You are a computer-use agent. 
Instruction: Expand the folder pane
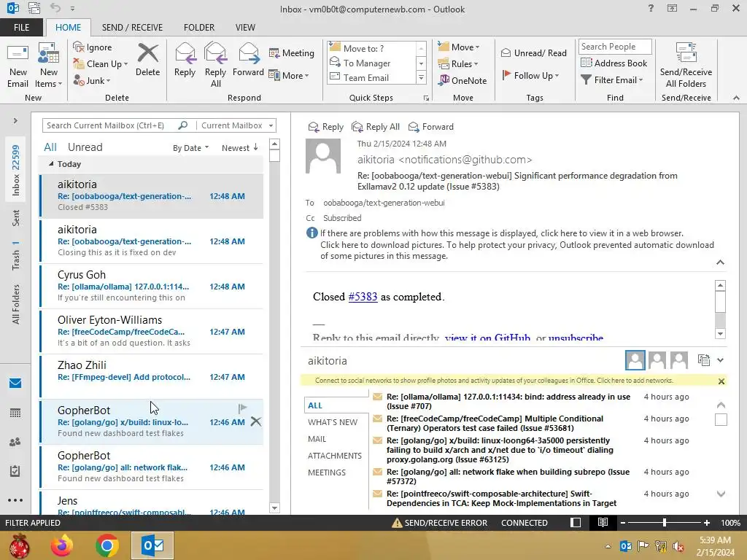point(15,121)
